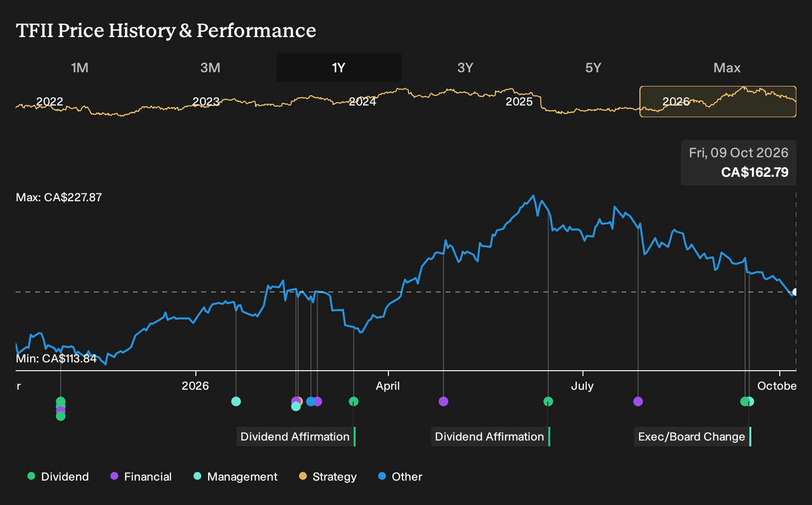Click the 2026 main chart axis label
Viewport: 812px width, 505px height.
195,386
